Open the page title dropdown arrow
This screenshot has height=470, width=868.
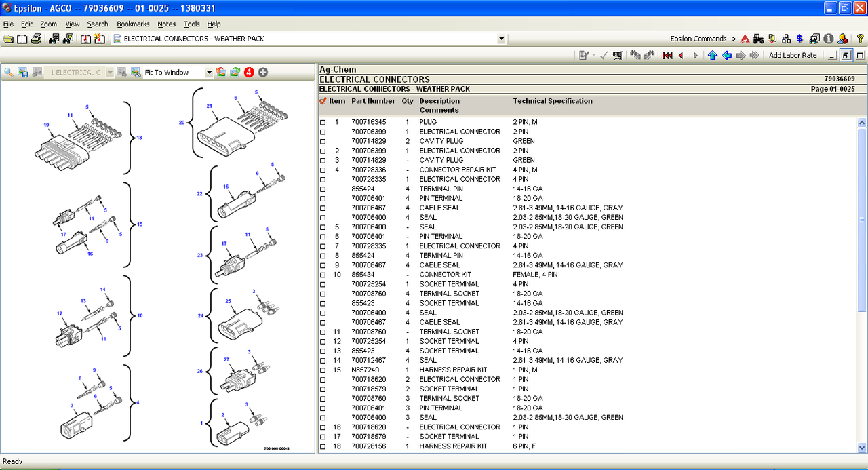click(501, 39)
